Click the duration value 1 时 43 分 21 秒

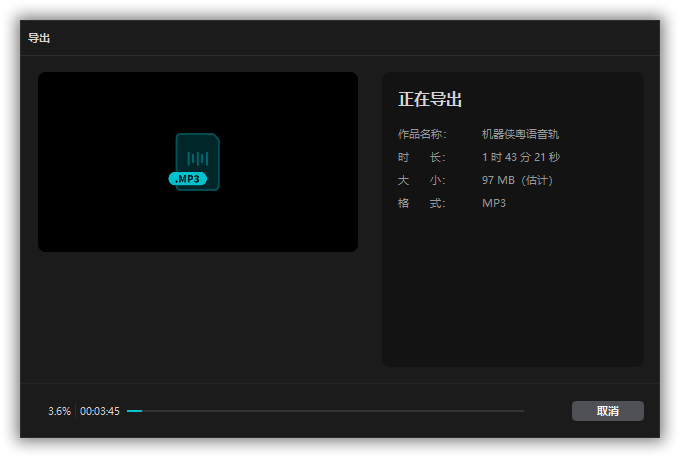(520, 157)
